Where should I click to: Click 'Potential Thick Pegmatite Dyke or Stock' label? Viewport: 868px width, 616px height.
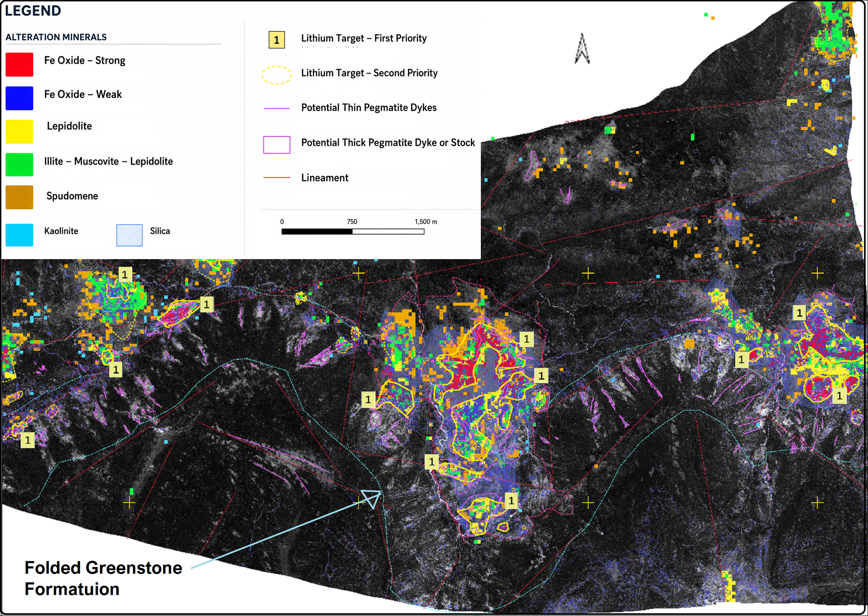point(388,142)
